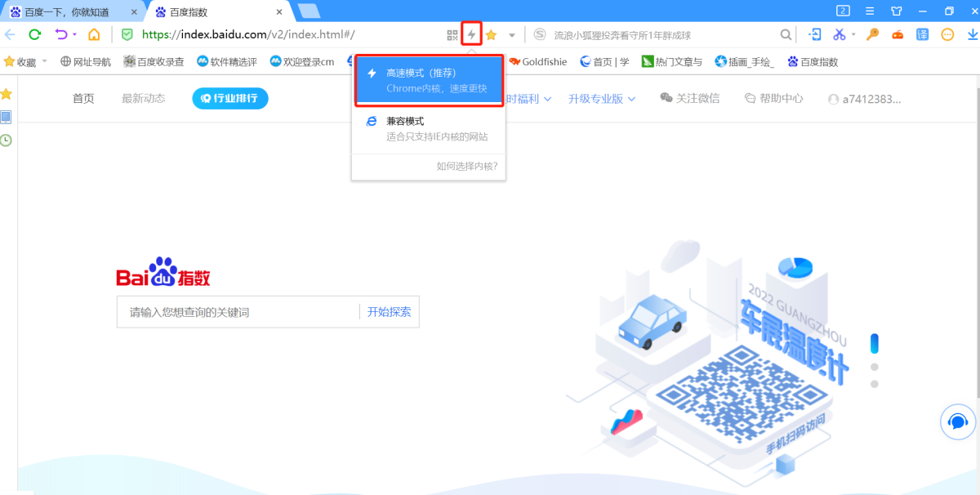Click the 开始探索 search button
Screen dimensions: 980x495
pos(389,312)
